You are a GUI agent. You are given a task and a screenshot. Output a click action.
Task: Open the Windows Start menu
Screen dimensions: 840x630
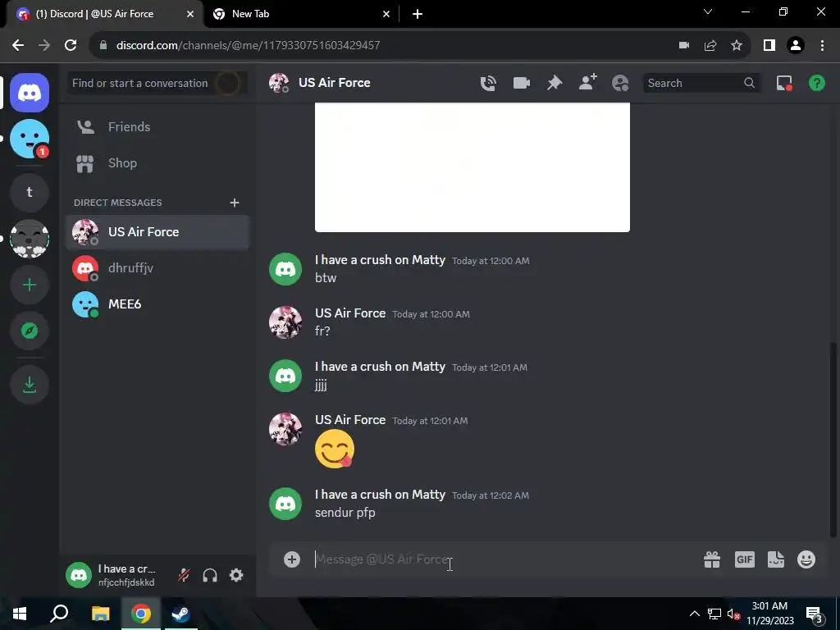(x=20, y=614)
